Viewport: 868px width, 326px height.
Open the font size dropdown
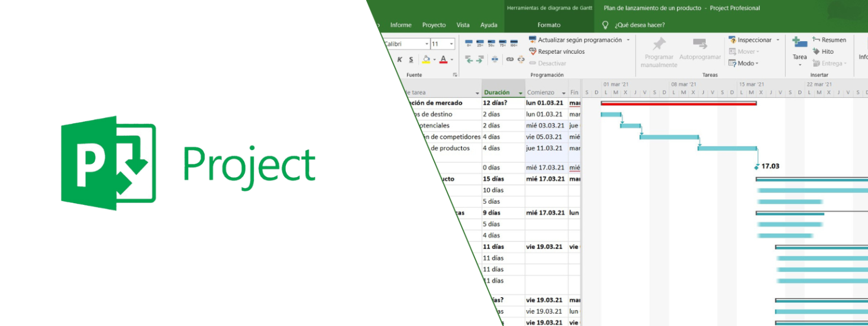(452, 44)
